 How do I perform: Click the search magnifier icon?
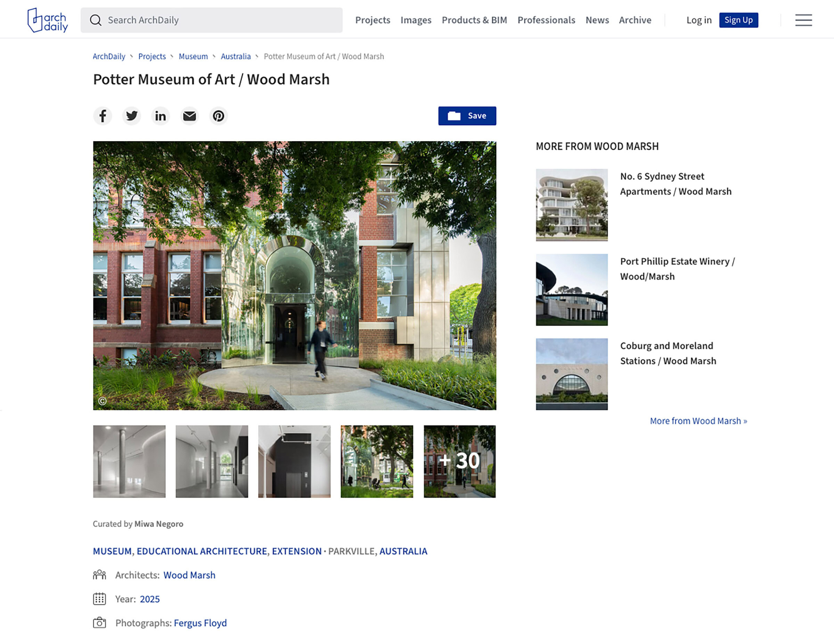(x=96, y=20)
